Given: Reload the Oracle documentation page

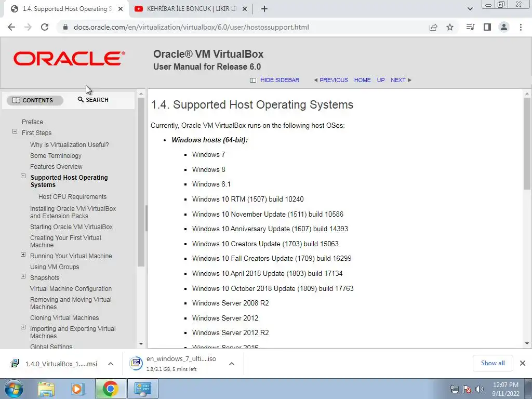Looking at the screenshot, I should click(x=45, y=27).
